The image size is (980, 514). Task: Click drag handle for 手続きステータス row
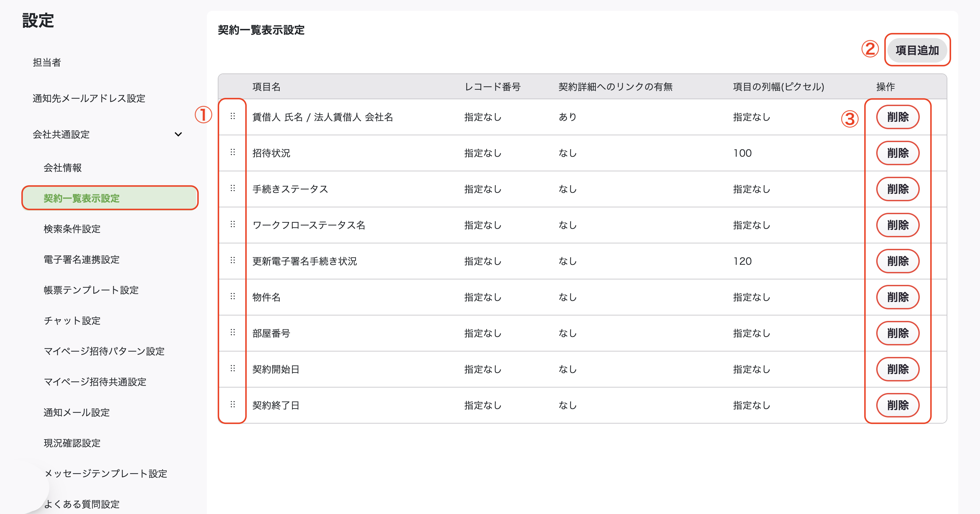[x=233, y=188]
